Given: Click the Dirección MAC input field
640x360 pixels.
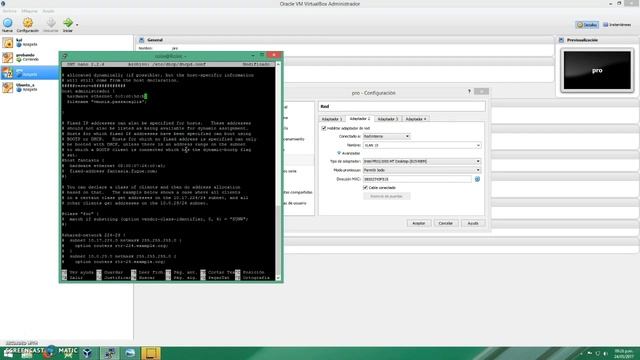Looking at the screenshot, I should 417,179.
